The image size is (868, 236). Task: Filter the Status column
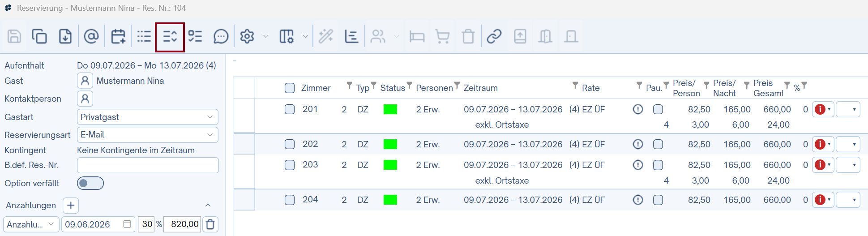pos(409,85)
